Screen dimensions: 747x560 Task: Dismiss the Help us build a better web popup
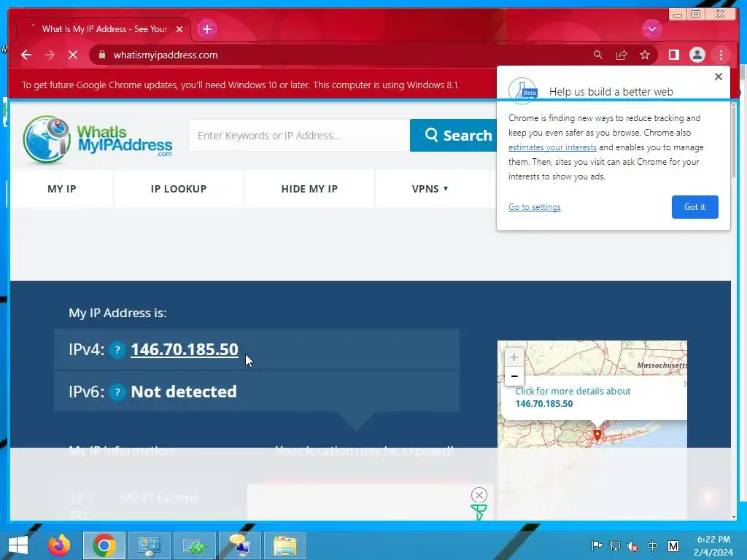719,77
